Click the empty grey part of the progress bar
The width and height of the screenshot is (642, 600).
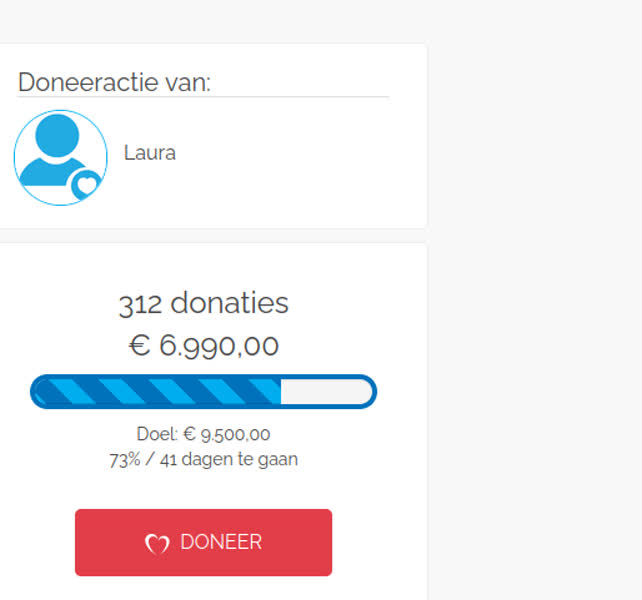(326, 392)
